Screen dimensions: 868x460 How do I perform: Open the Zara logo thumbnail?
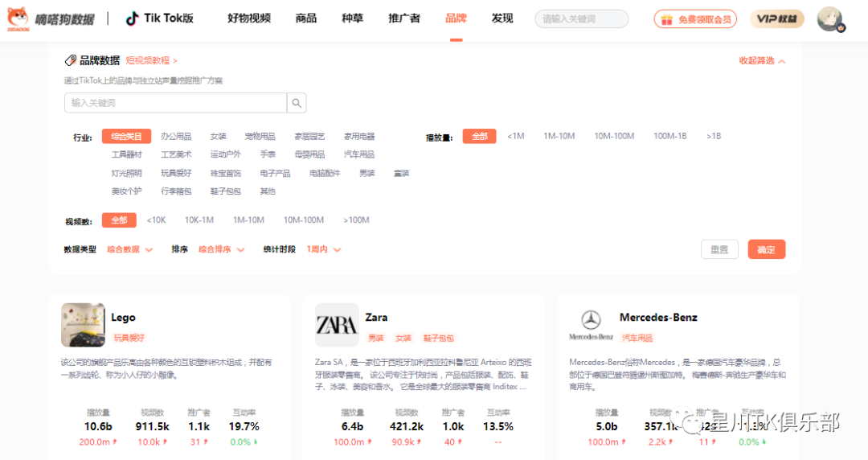[337, 325]
